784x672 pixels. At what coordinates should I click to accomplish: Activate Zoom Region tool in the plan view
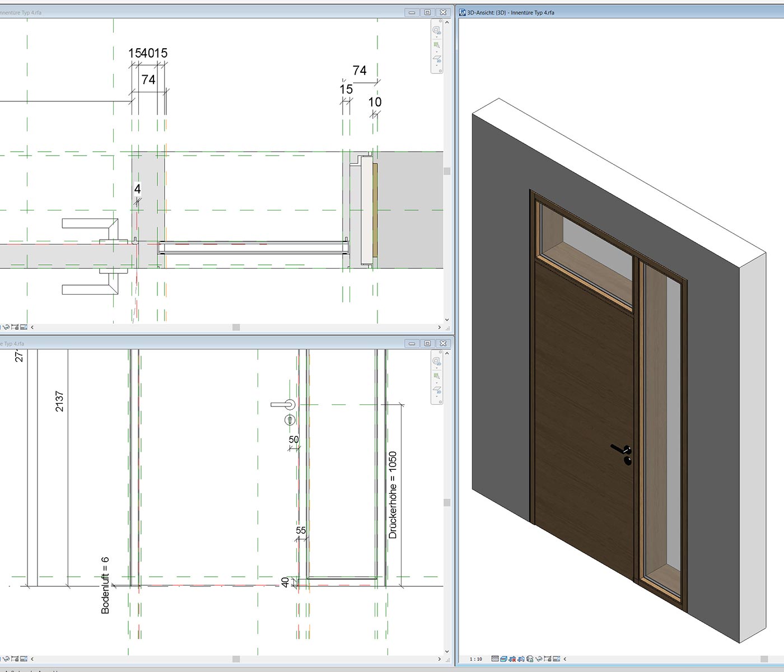[x=437, y=45]
